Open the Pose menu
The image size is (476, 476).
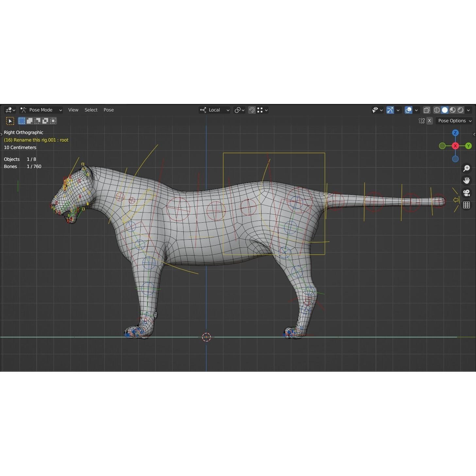[x=109, y=110]
